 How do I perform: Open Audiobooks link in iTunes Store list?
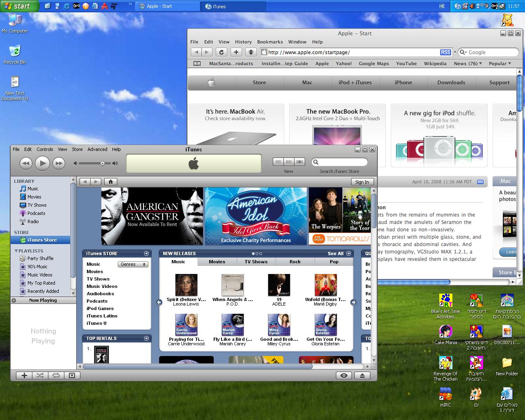point(100,294)
